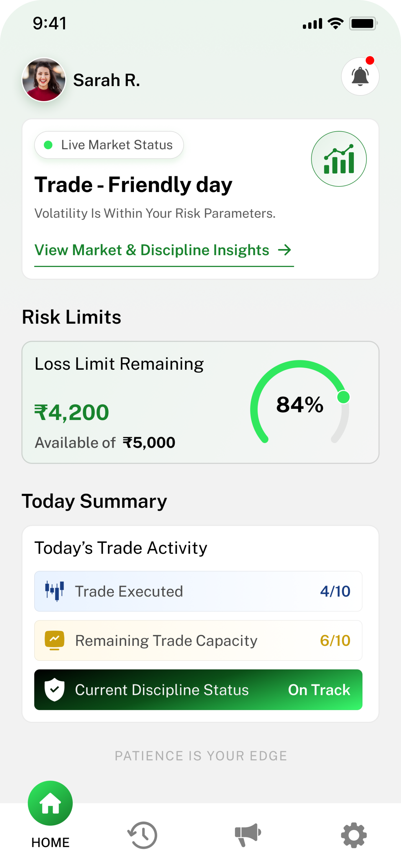Tap the ₹4,200 remaining amount
Screen dimensions: 401x868
pos(72,412)
